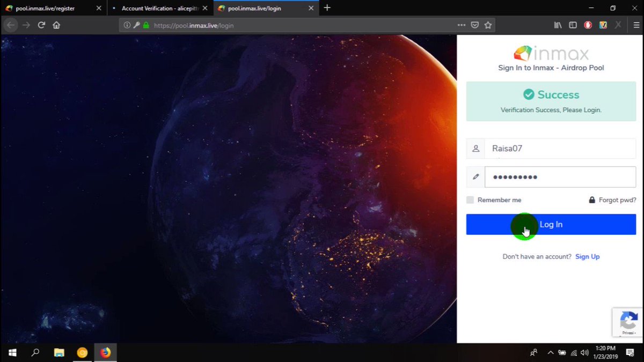Image resolution: width=644 pixels, height=362 pixels.
Task: Click the battery status tray icon
Action: (562, 353)
